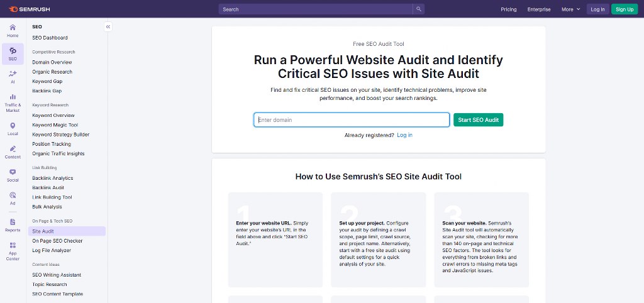Open SEO Writing Assistant
This screenshot has height=303, width=644.
(x=57, y=275)
